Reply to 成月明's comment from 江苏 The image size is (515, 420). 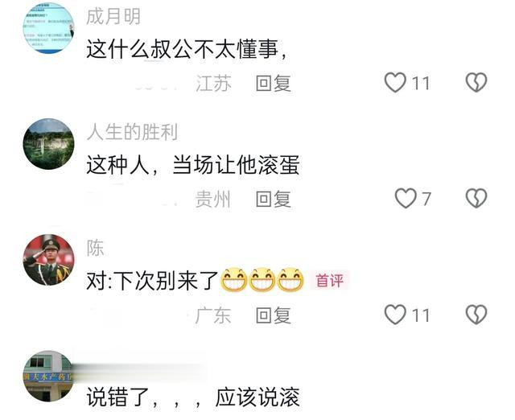point(274,83)
